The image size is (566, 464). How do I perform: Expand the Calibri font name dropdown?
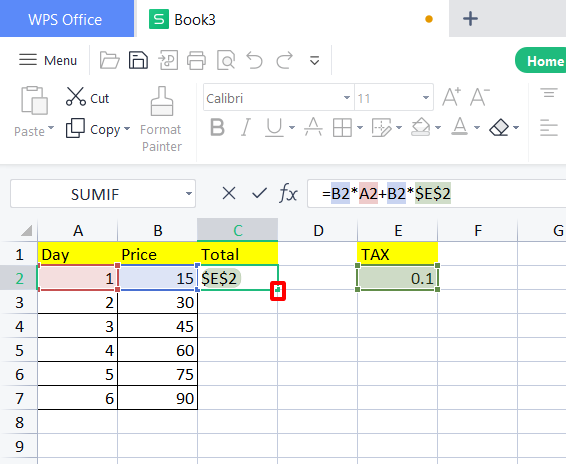[347, 97]
